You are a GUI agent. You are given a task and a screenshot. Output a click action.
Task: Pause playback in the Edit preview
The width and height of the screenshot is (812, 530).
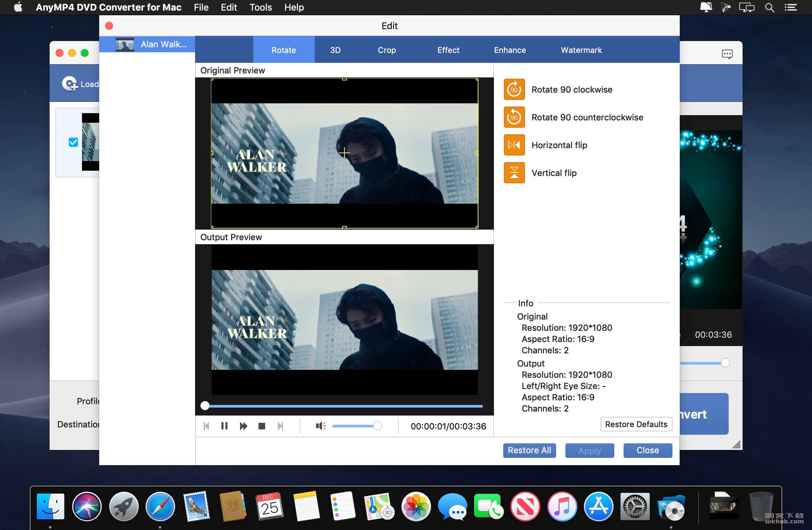(224, 426)
